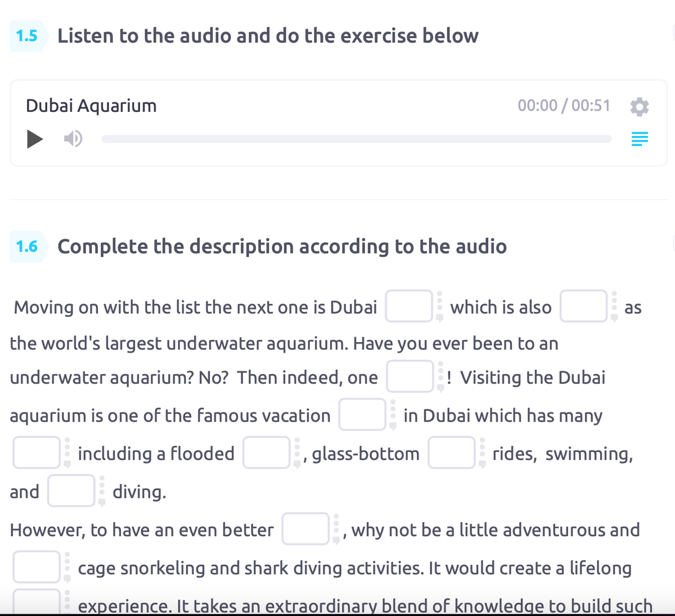Open hint dots beside "famous vacation" blank
This screenshot has height=616, width=675.
pyautogui.click(x=393, y=414)
